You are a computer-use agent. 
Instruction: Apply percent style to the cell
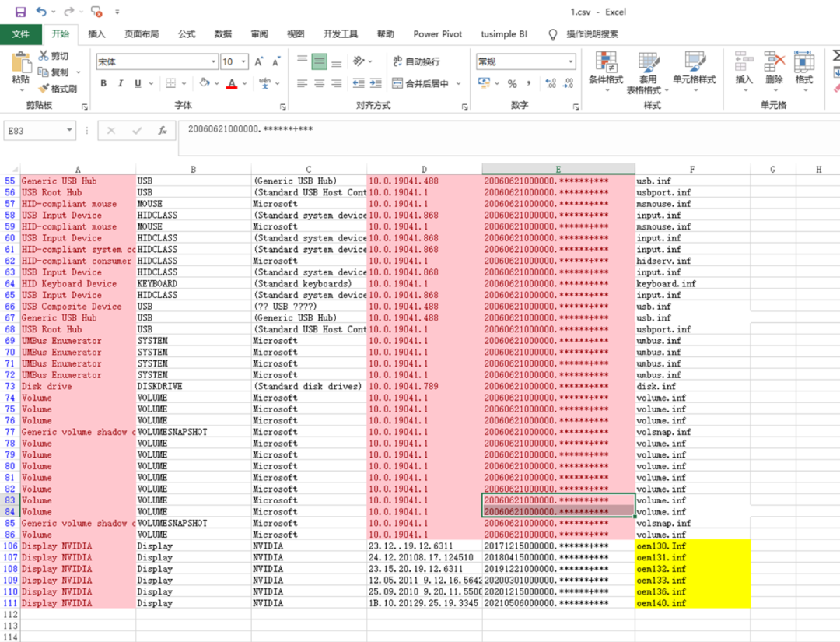pyautogui.click(x=512, y=83)
